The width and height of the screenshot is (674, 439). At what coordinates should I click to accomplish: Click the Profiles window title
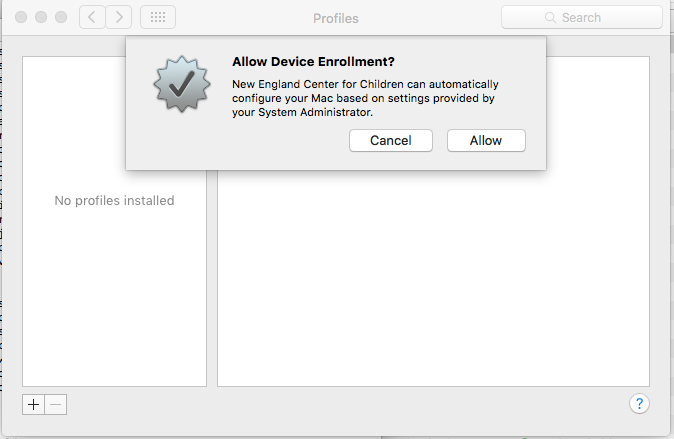click(x=336, y=18)
